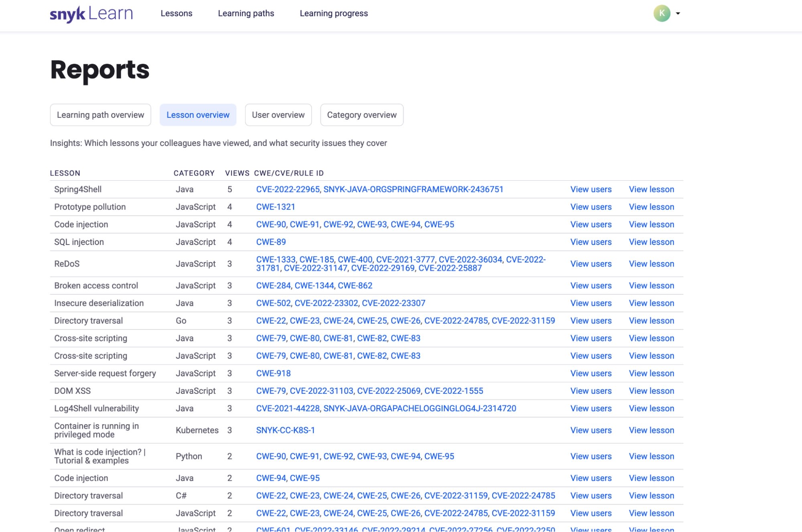View users for SQL injection

[x=591, y=242]
